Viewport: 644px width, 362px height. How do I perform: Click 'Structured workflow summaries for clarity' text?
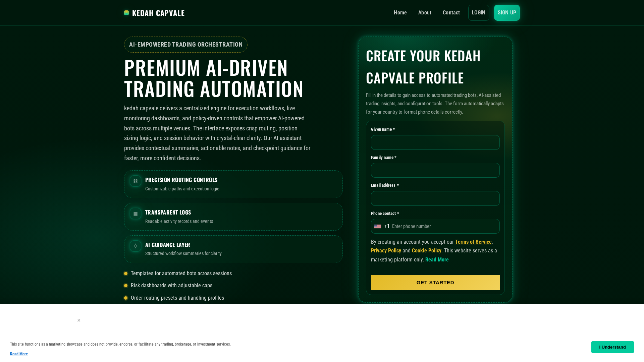coord(183,254)
